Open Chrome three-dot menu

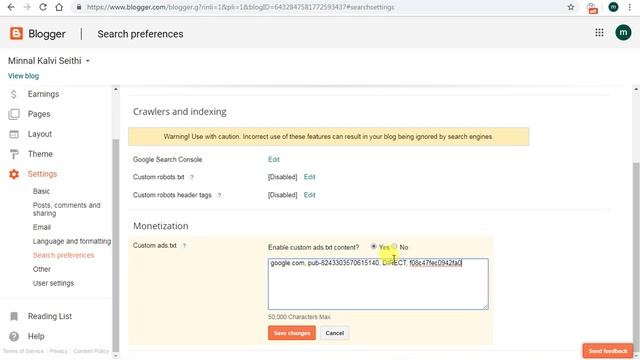[x=630, y=7]
